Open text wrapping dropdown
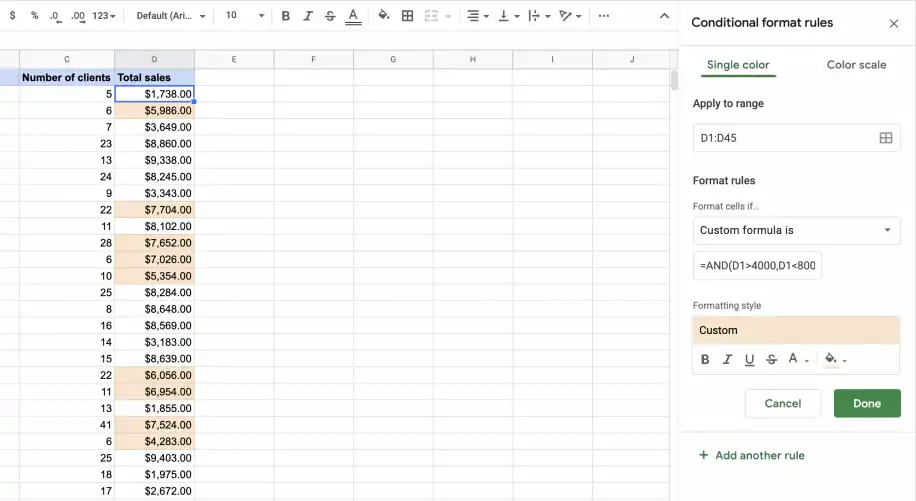The width and height of the screenshot is (916, 501). click(x=539, y=16)
